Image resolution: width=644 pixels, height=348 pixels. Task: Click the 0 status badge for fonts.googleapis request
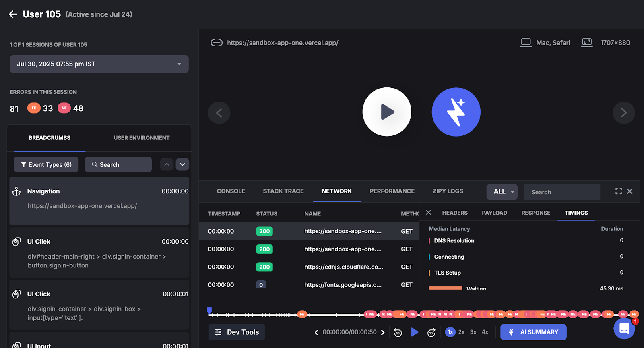[261, 284]
